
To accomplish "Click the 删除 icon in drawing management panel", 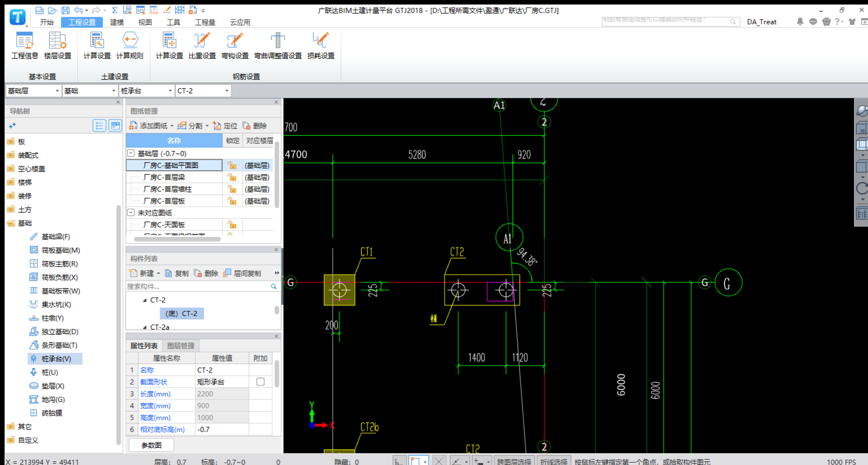I will pos(246,125).
